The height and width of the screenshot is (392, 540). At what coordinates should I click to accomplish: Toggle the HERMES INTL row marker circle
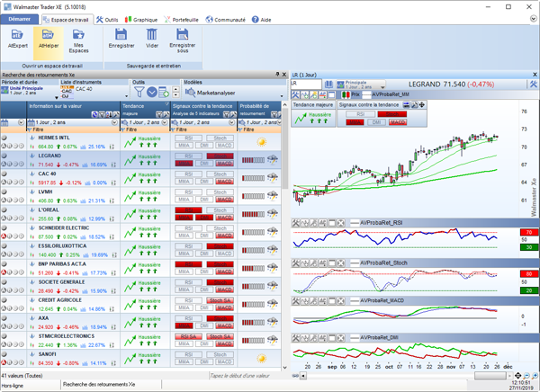4,138
